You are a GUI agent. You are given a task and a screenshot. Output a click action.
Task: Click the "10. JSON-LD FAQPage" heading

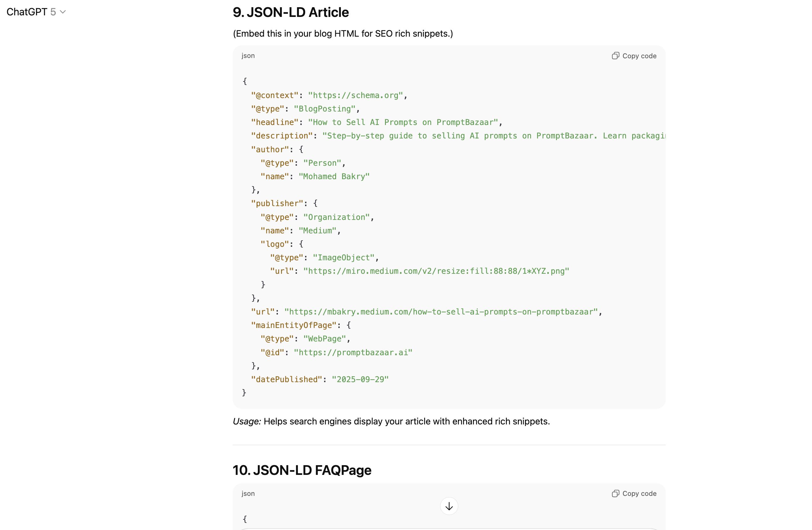pyautogui.click(x=302, y=470)
